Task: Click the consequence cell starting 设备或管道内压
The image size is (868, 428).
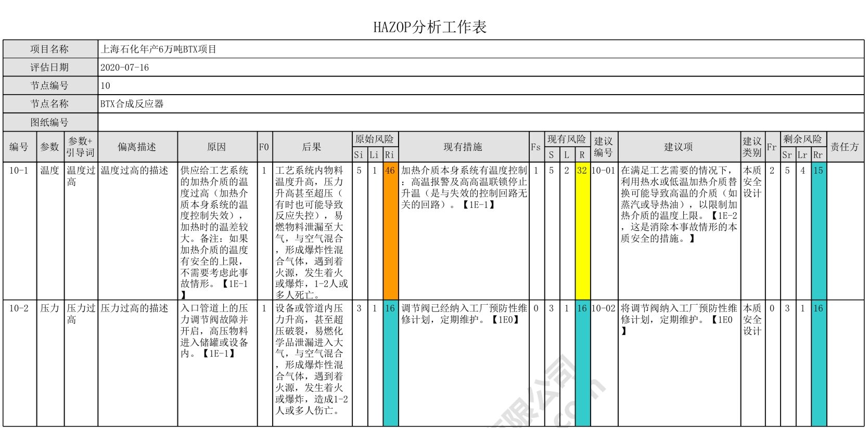Action: 312,363
